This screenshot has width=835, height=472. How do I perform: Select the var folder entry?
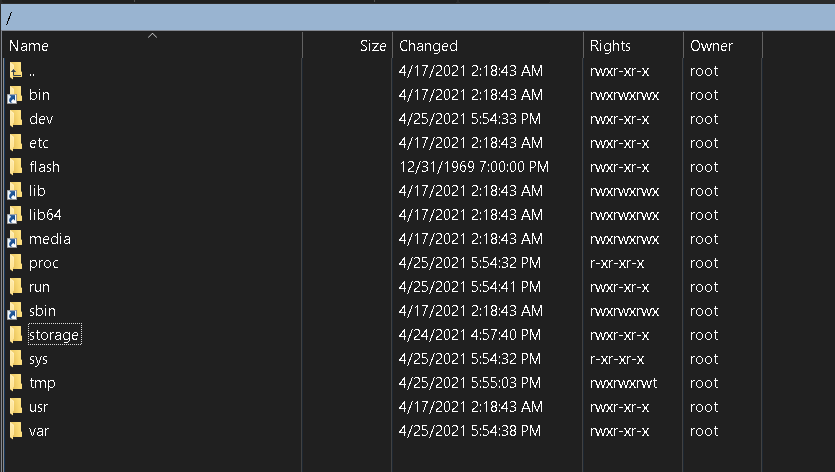38,431
